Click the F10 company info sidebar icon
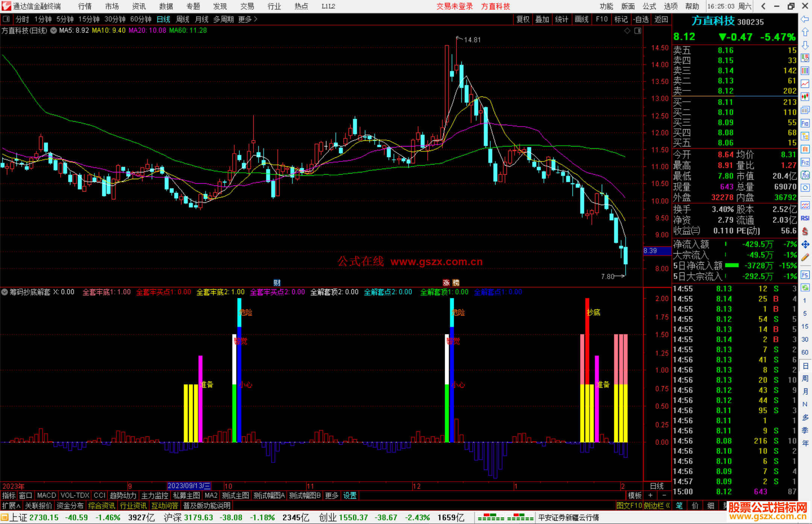Image resolution: width=812 pixels, height=524 pixels. (x=805, y=123)
